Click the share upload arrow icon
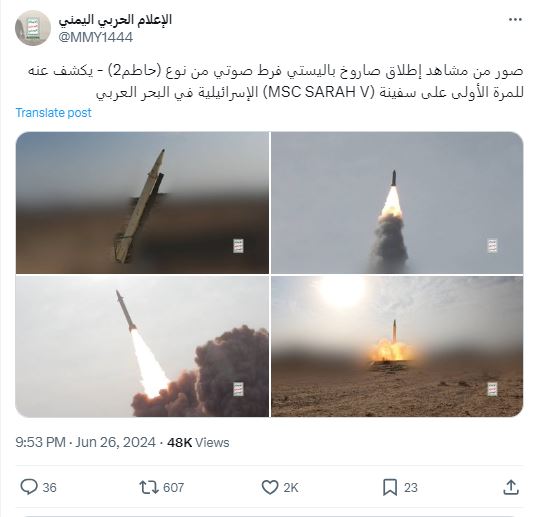This screenshot has height=517, width=537. coord(511,487)
